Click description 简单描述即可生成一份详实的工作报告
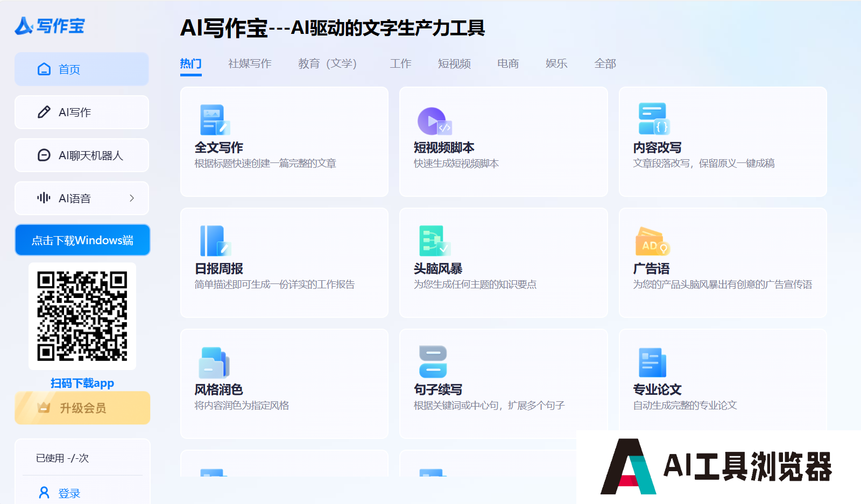Image resolution: width=861 pixels, height=504 pixels. click(x=274, y=284)
